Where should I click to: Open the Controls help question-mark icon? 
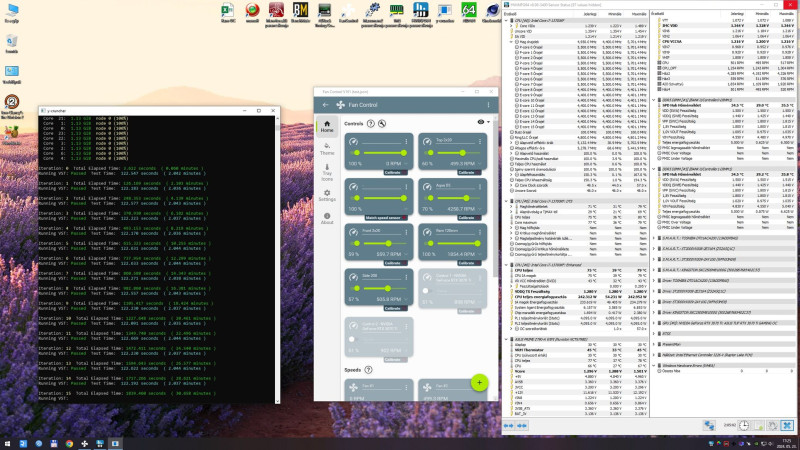(x=371, y=123)
